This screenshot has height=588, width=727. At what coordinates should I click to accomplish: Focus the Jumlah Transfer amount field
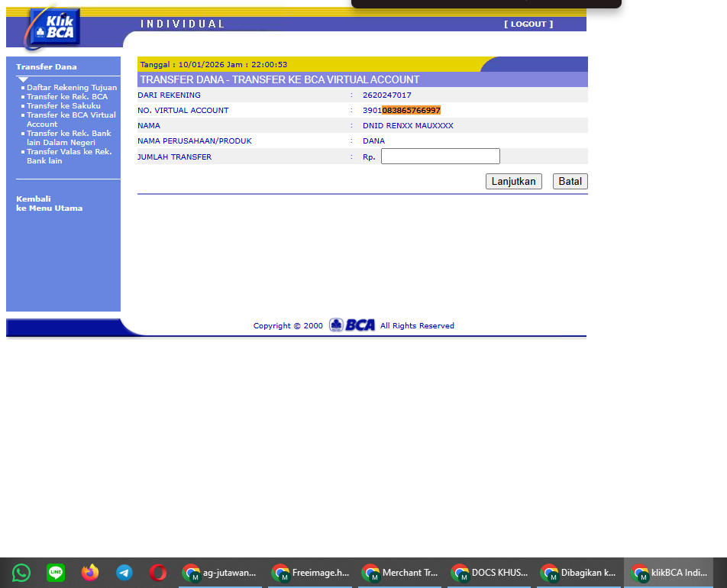pos(441,157)
